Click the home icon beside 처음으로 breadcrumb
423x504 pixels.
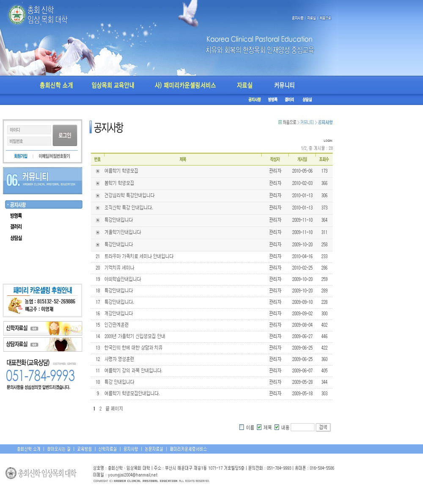point(280,122)
